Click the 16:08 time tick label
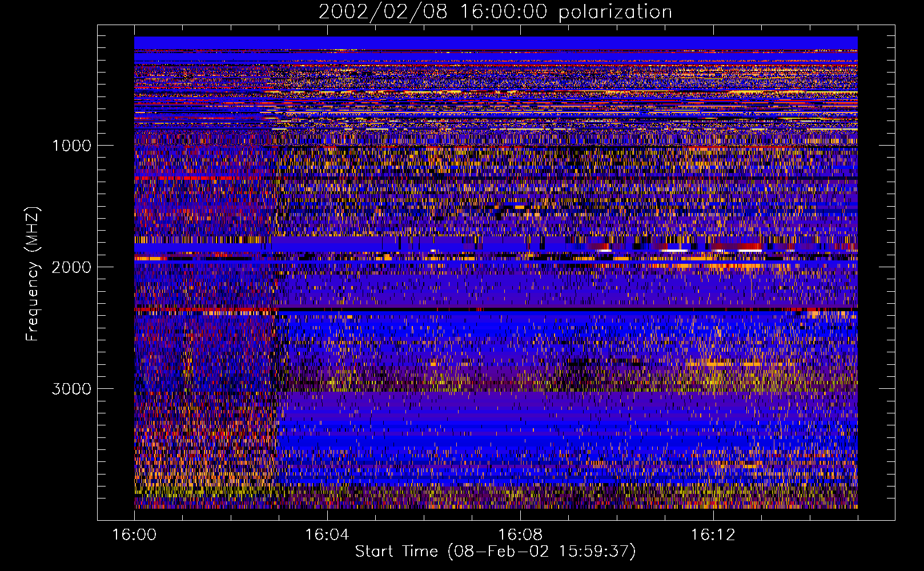924x571 pixels. 520,535
